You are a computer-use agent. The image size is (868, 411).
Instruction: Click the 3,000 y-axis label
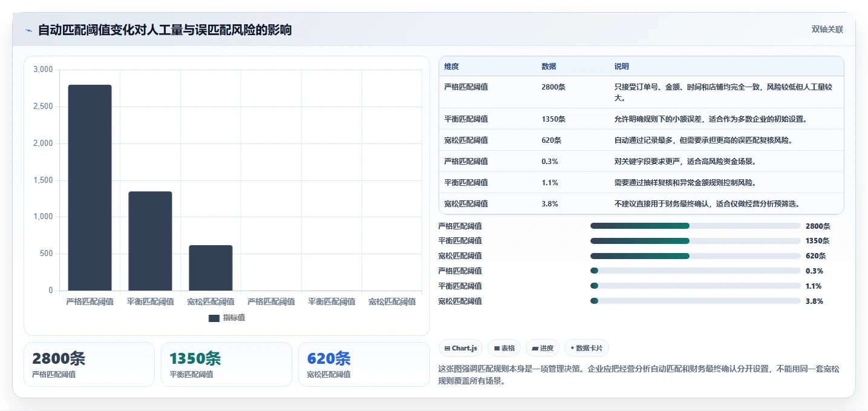(42, 70)
